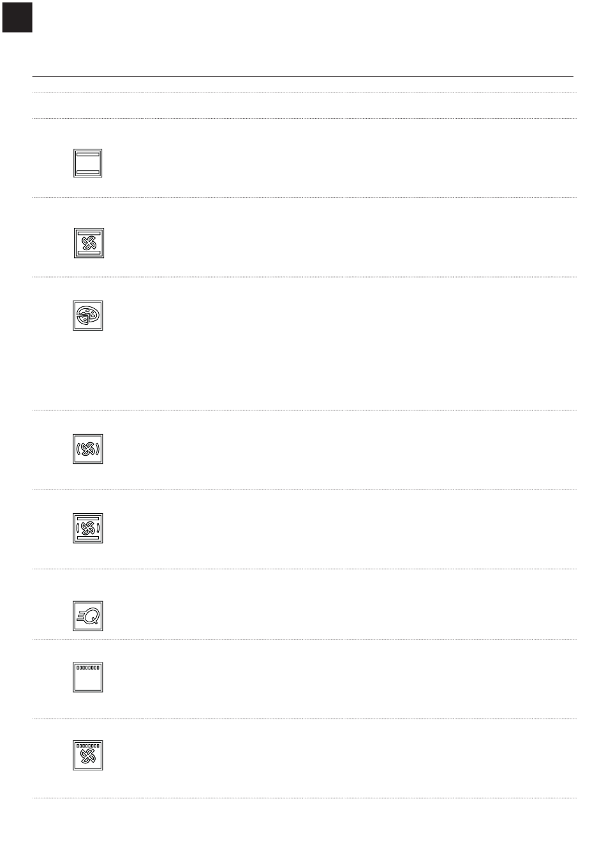Select the conventional top and bottom heat icon
The width and height of the screenshot is (606, 868).
(87, 163)
